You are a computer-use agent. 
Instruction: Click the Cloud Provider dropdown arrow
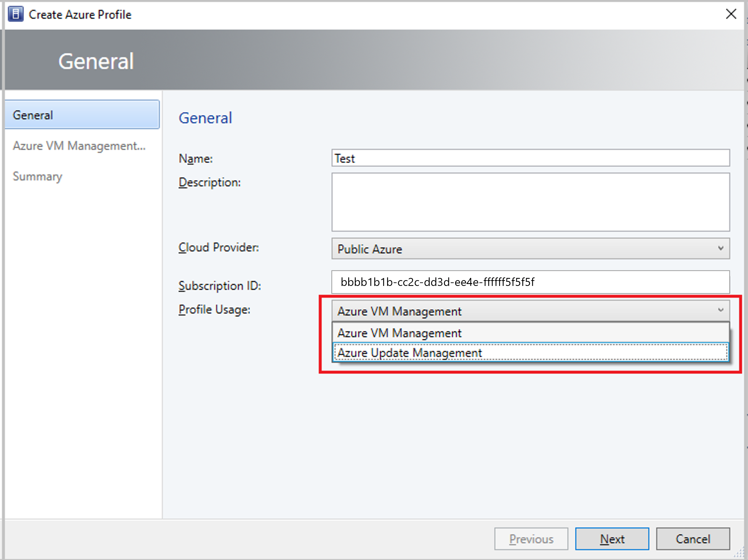(721, 248)
